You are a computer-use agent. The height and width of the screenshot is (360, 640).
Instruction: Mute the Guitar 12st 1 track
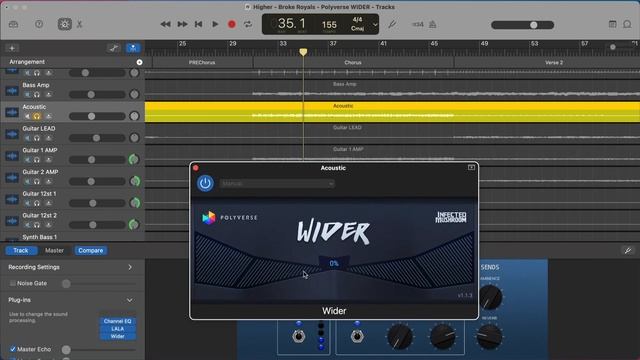coord(27,203)
